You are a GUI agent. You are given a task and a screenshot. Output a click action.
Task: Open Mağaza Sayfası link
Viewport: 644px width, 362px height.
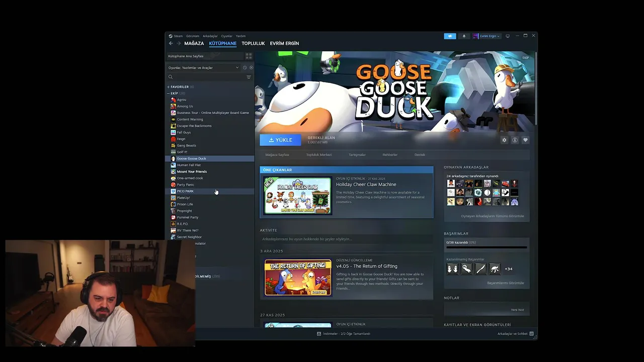click(x=277, y=155)
